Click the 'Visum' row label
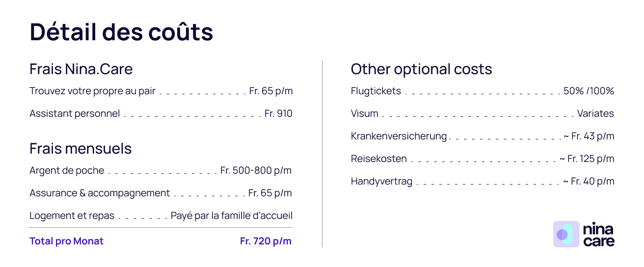The height and width of the screenshot is (267, 644). pyautogui.click(x=364, y=114)
